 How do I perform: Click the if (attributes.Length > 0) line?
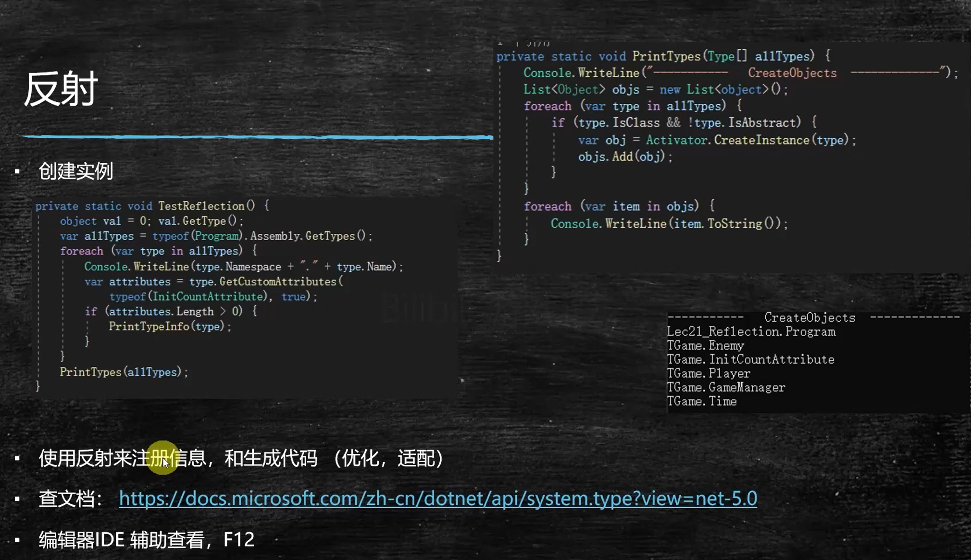click(171, 311)
